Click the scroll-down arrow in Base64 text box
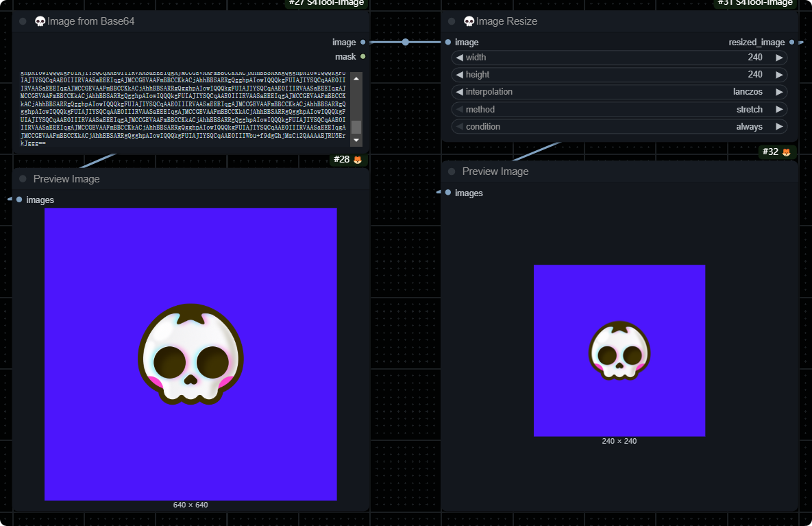 356,140
